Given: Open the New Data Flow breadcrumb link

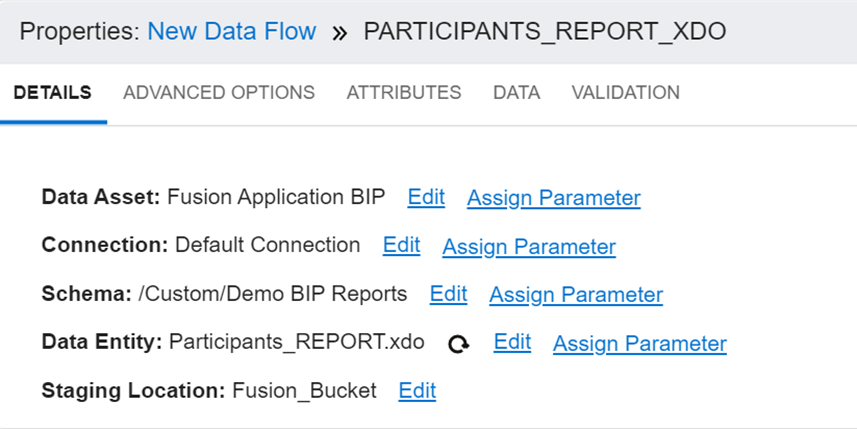Looking at the screenshot, I should 232,31.
